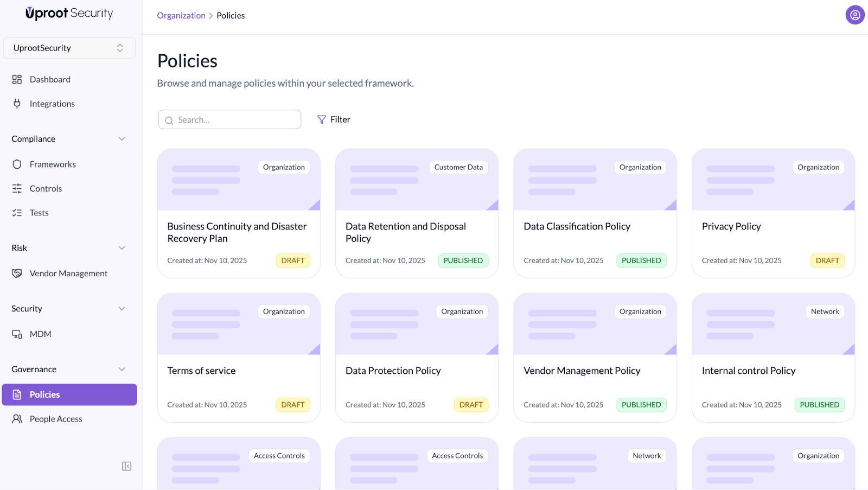Collapse the Risk section chevron
The width and height of the screenshot is (868, 490).
[122, 248]
